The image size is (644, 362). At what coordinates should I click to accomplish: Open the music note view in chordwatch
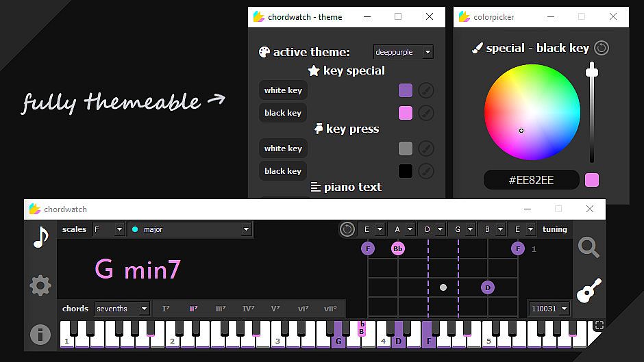coord(41,237)
